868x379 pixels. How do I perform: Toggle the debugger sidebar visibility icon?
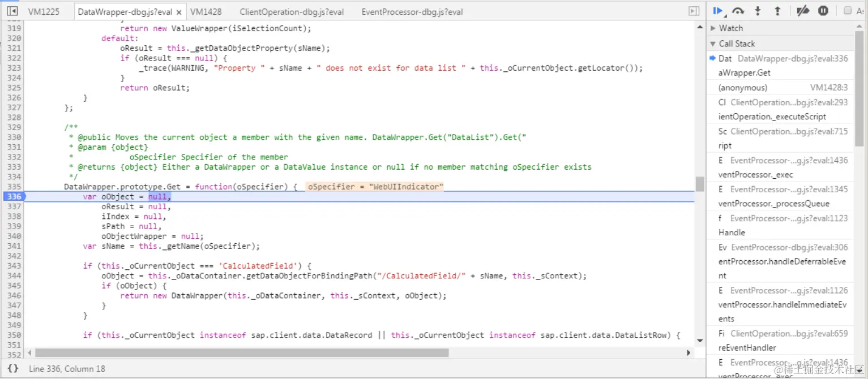694,11
